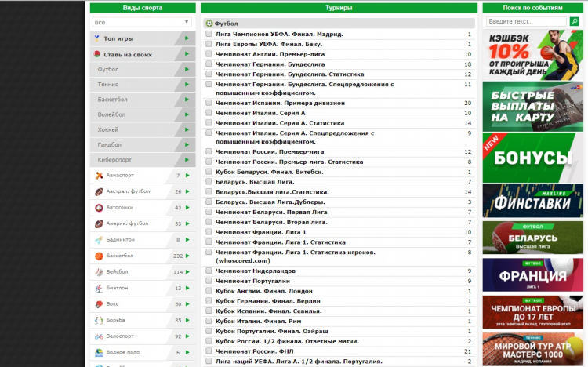Enable the Чемпионат Испании. Примера дивизион checkbox
This screenshot has width=588, height=367.
[209, 103]
